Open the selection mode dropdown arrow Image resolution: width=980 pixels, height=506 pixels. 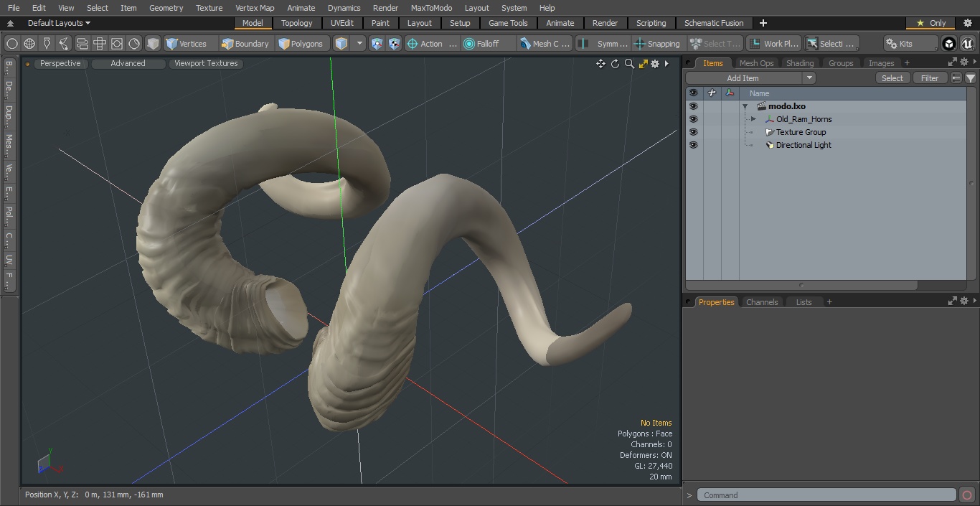(359, 44)
